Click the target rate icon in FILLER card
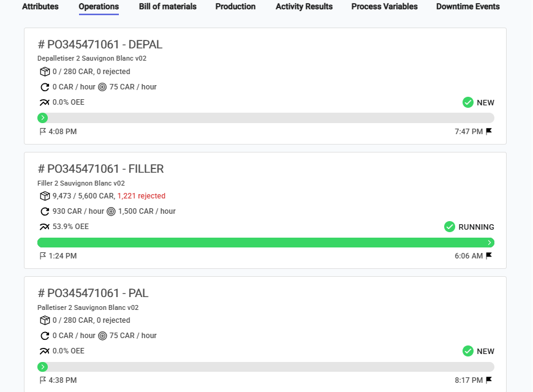The image size is (533, 392). 111,211
